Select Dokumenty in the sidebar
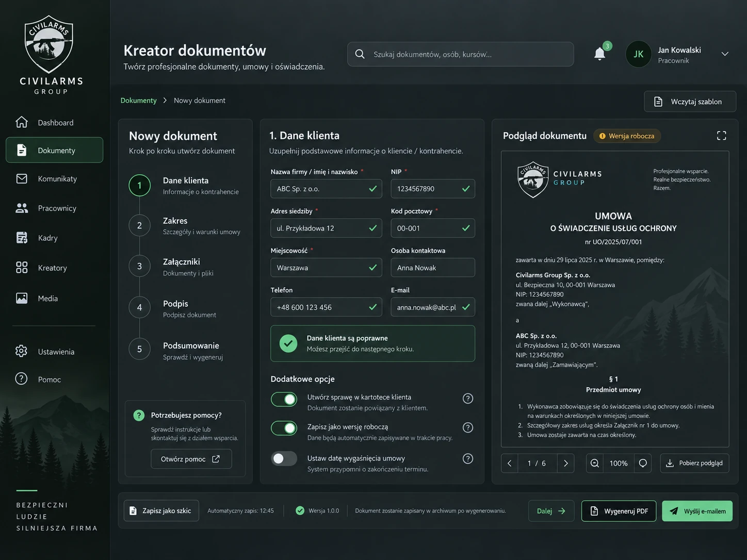The height and width of the screenshot is (560, 747). click(x=54, y=150)
